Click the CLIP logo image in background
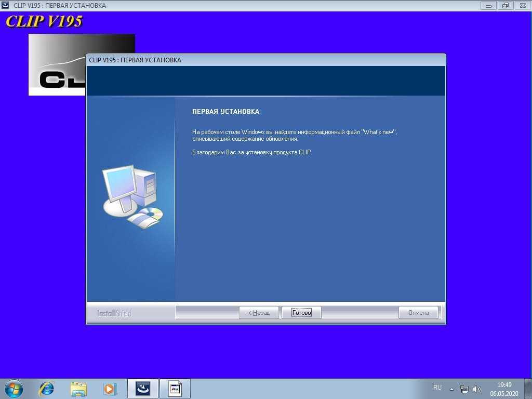 tap(57, 65)
